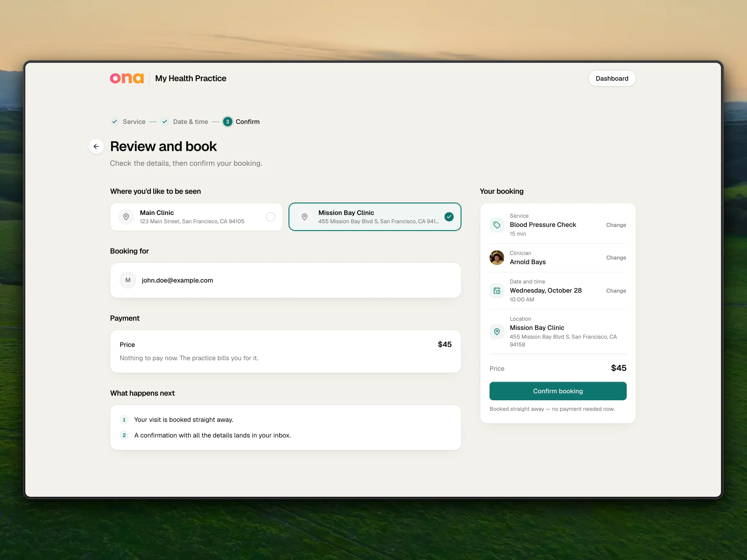Viewport: 747px width, 560px height.
Task: Click 'Your visit is booked straight away.'
Action: [x=184, y=420]
